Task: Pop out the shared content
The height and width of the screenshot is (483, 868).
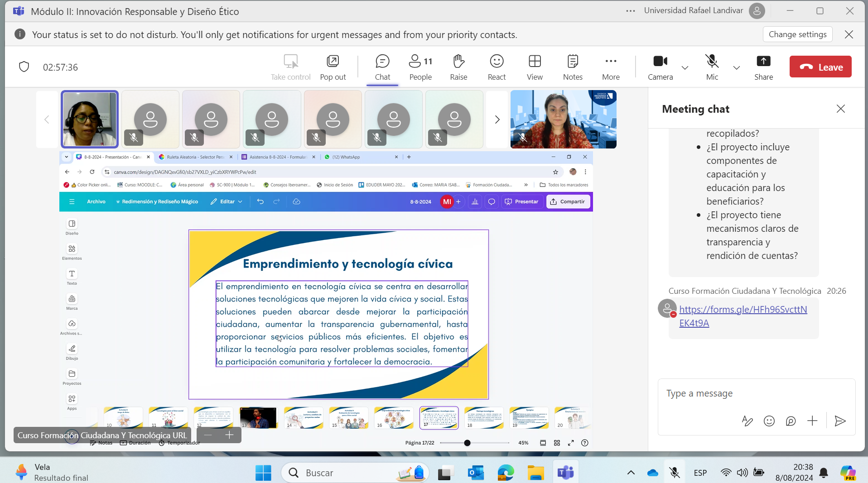Action: point(333,67)
